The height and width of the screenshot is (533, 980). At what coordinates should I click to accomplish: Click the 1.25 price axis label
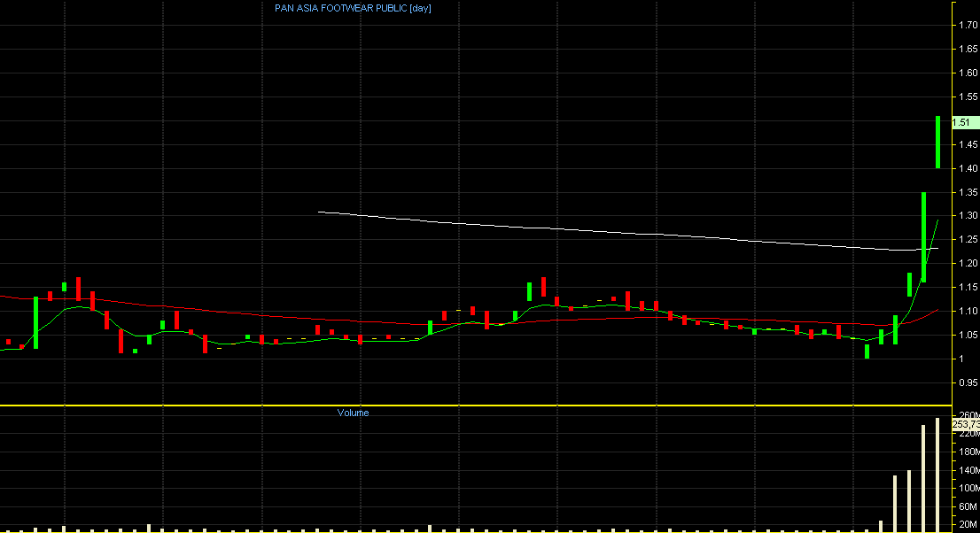pos(968,239)
